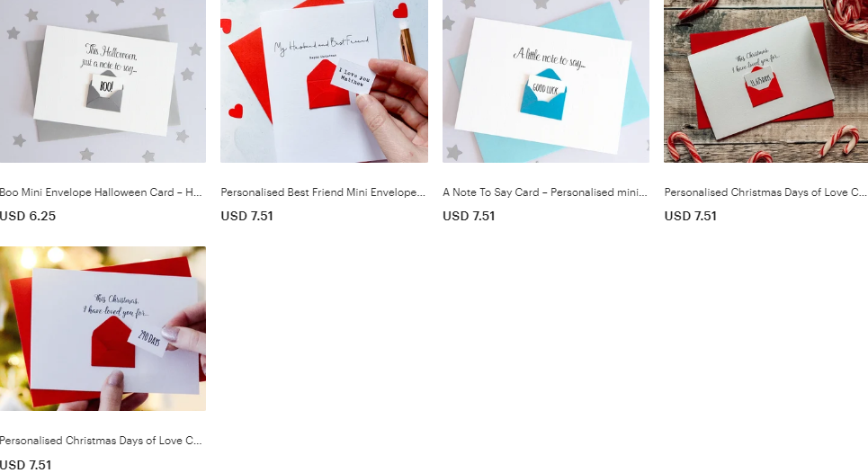Viewport: 868px width, 473px height.
Task: Click the red mini envelope on the candy cane Christmas card
Action: coord(762,87)
